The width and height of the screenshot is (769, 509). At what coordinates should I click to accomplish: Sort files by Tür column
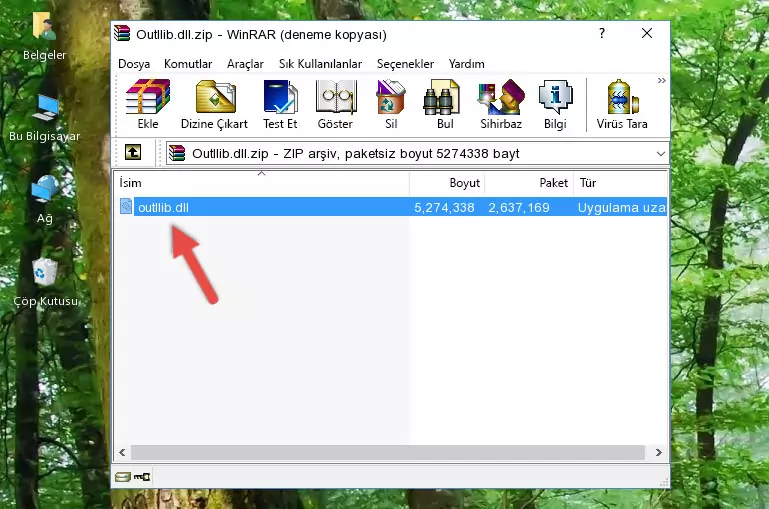pos(620,183)
